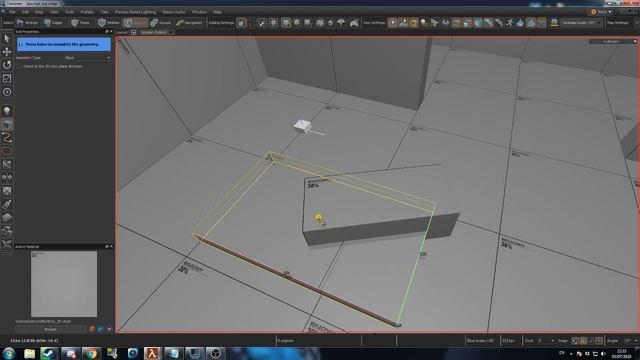
Task: Click the Windows Start button
Action: 9,353
